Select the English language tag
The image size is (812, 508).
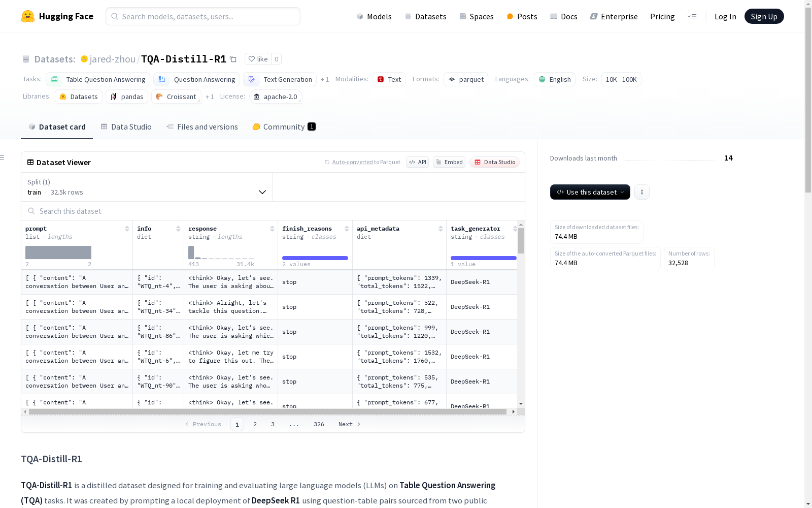[x=555, y=79]
